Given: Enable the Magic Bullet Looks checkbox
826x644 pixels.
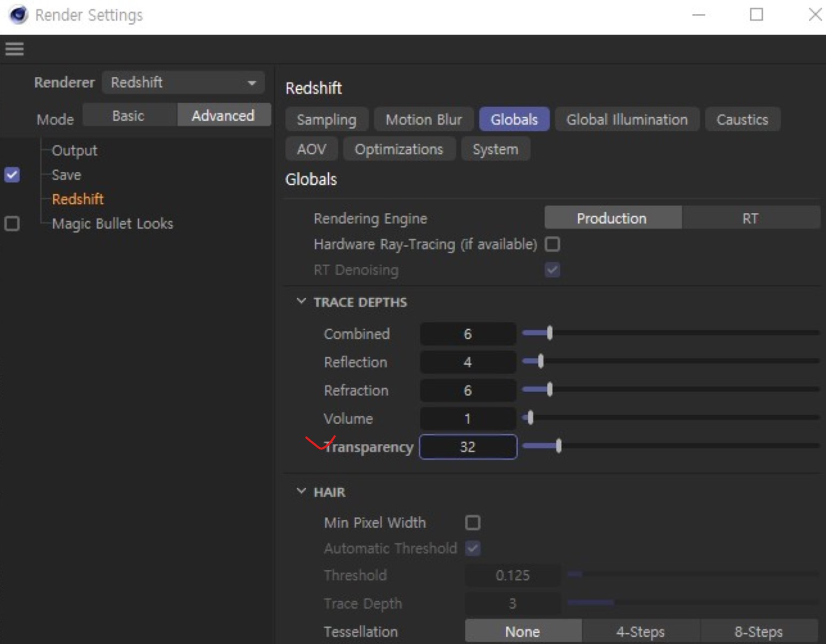Looking at the screenshot, I should [x=12, y=224].
